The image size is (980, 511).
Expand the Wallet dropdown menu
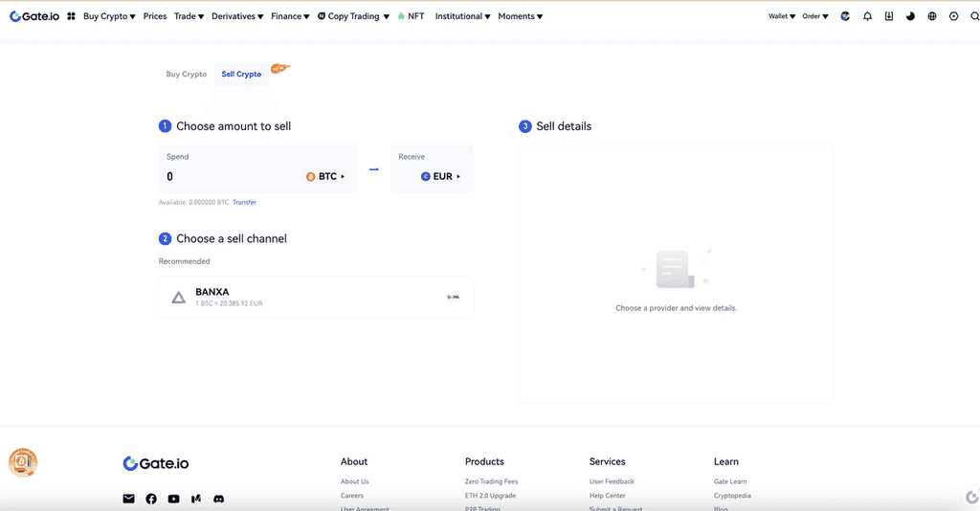[782, 16]
